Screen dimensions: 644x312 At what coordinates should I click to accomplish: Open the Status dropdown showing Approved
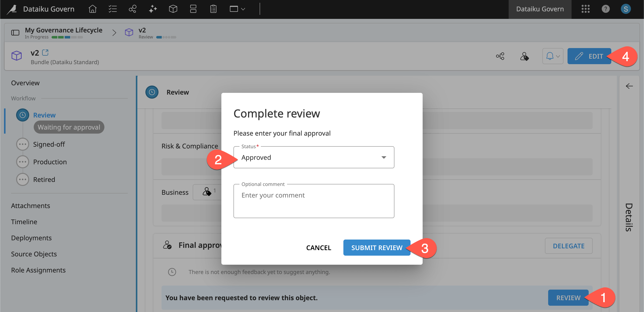coord(313,157)
